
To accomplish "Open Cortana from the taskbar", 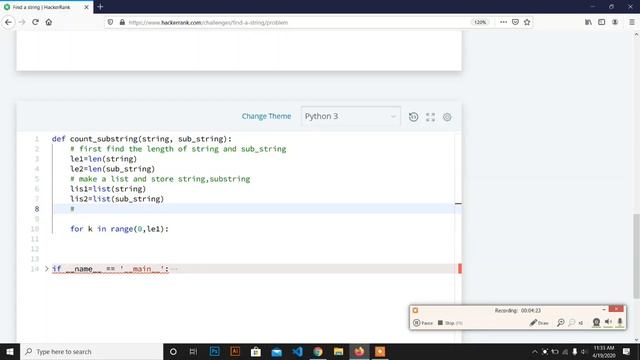I will pos(173,351).
